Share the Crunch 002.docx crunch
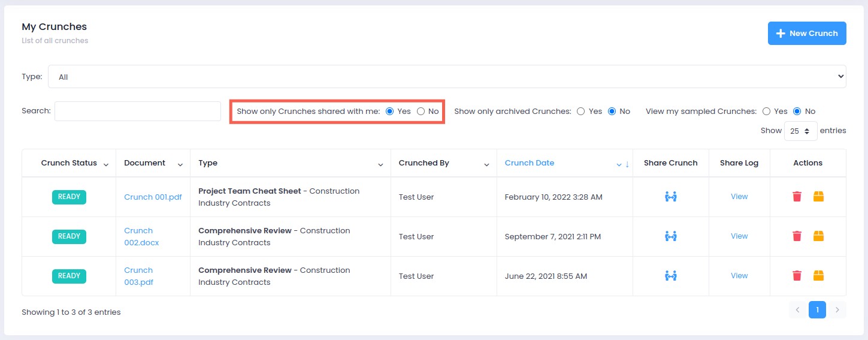 coord(671,236)
